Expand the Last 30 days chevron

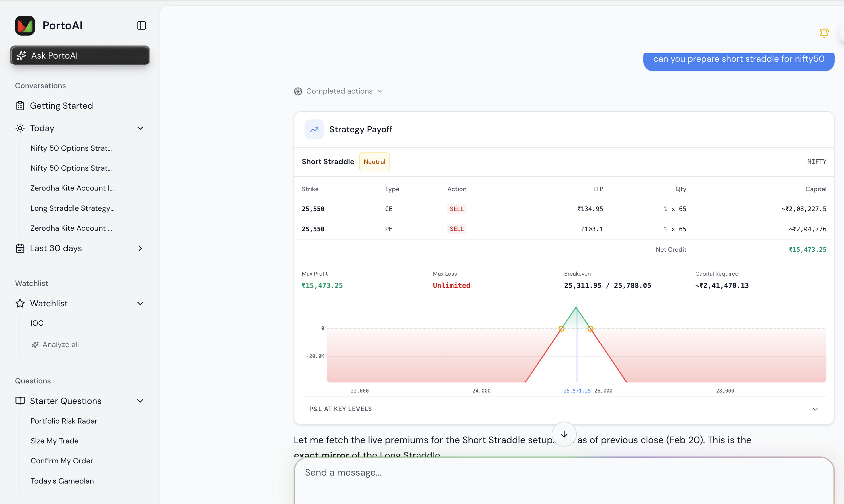pyautogui.click(x=140, y=248)
